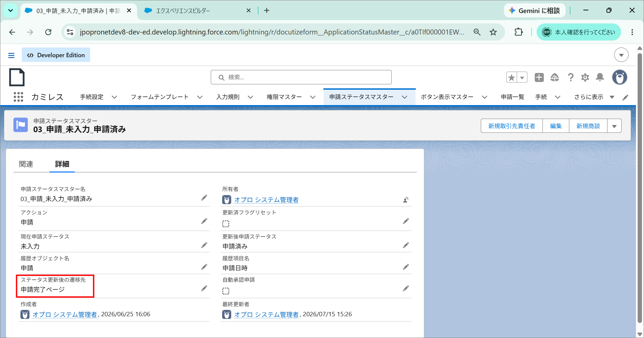Screen dimensions: 644x338
Task: Click change owner icon for 所有者
Action: [406, 200]
